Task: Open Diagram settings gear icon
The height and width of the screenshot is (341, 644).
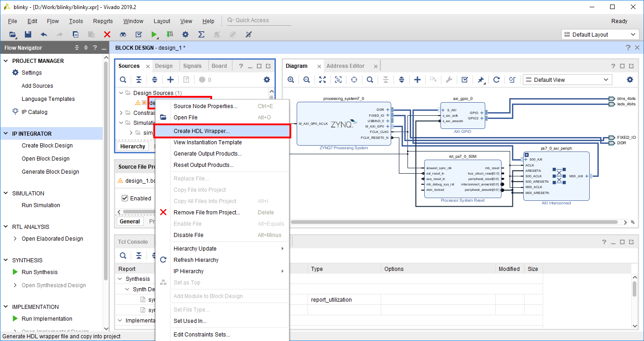Action: (630, 80)
